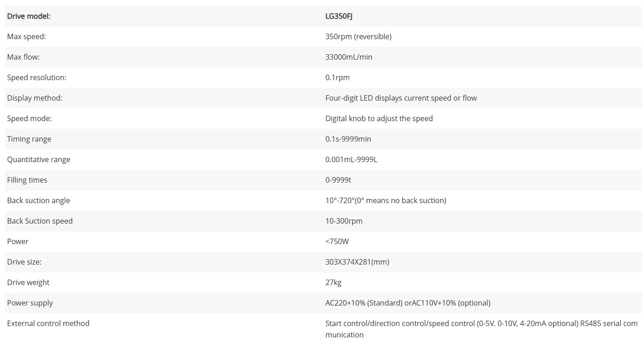Viewport: 644px width, 347px height.
Task: Select the 33000mL/min flow value
Action: coord(349,57)
